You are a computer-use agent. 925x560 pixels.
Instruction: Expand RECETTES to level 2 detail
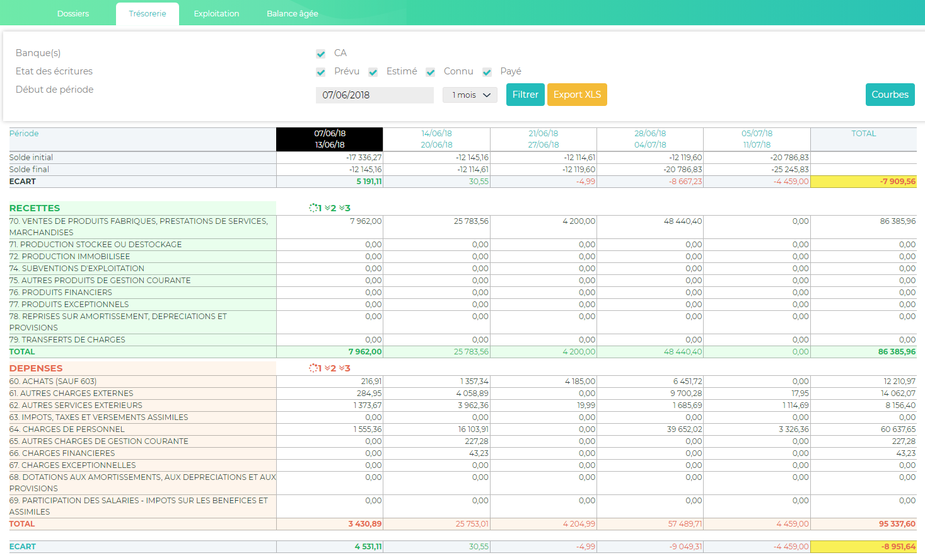tap(330, 207)
